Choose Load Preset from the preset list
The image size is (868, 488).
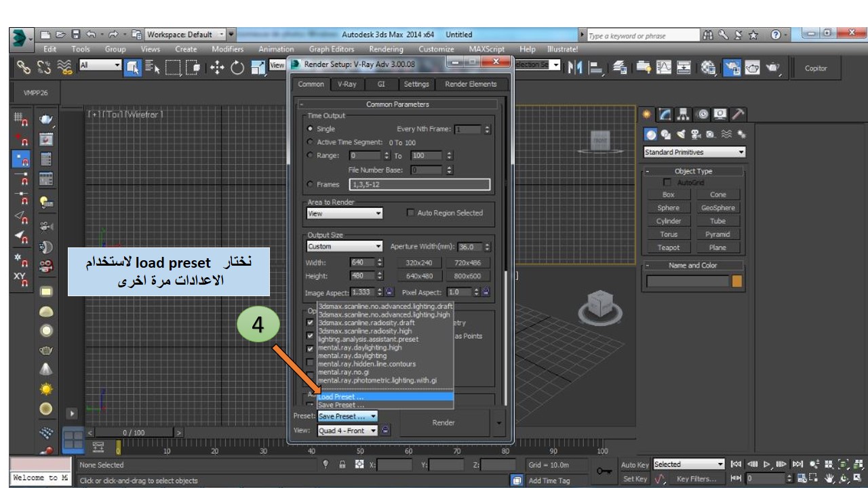(x=385, y=396)
